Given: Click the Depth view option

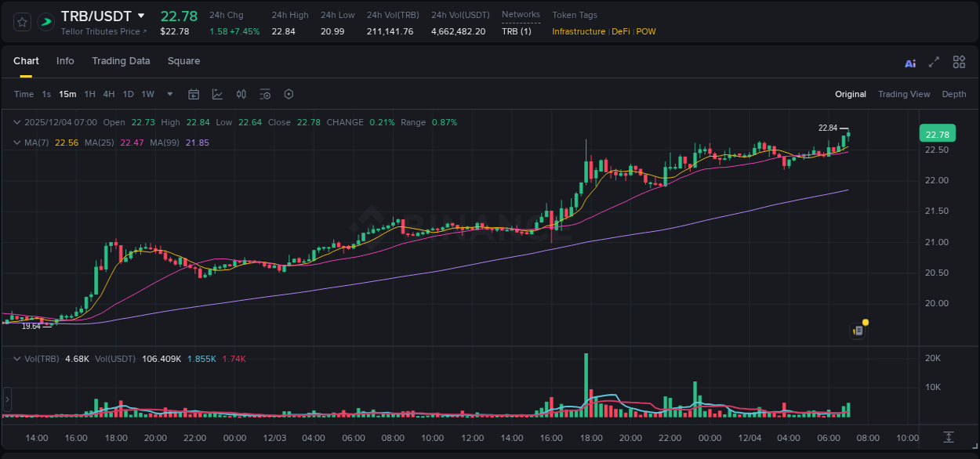Looking at the screenshot, I should point(954,94).
